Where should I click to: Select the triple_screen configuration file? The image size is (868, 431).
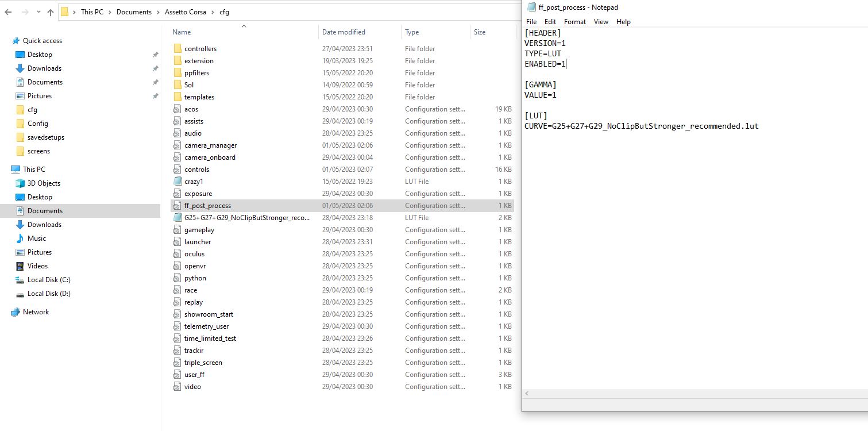341,363
